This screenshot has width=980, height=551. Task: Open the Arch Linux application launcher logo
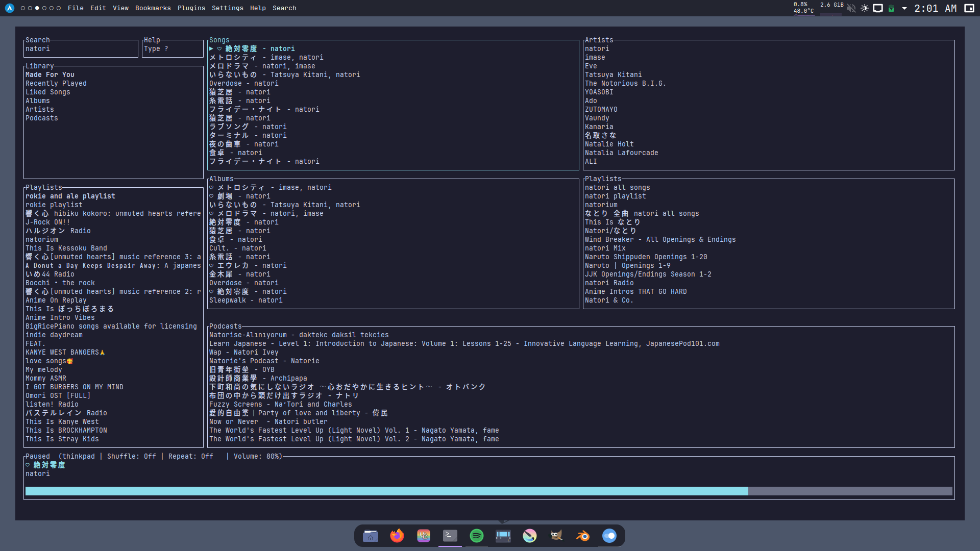(x=10, y=8)
